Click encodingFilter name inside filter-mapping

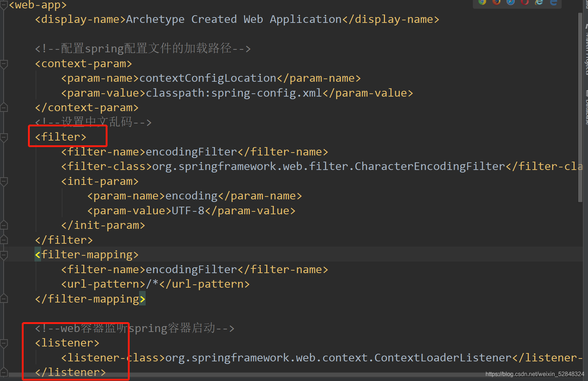(x=191, y=269)
